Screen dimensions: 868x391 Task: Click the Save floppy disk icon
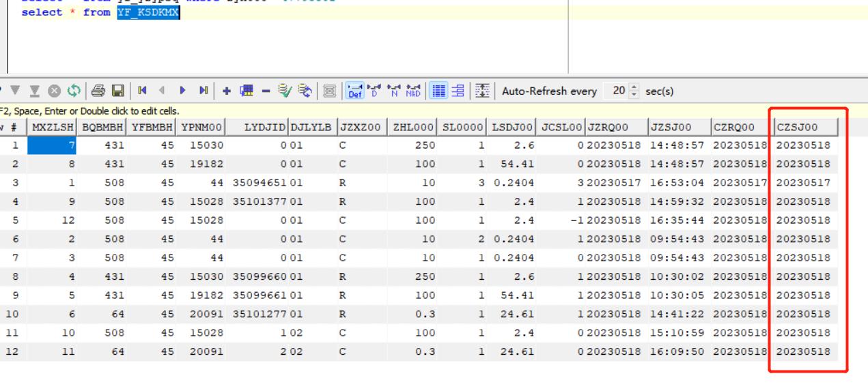[x=117, y=91]
